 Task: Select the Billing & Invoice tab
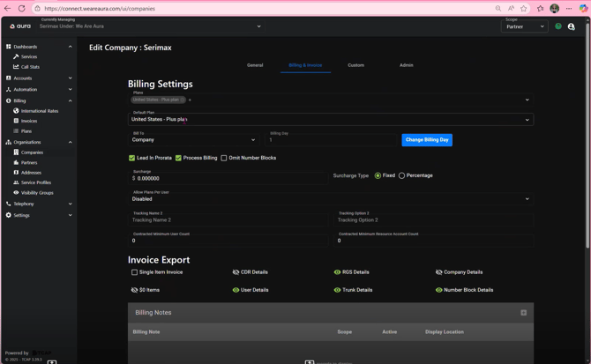(x=305, y=65)
